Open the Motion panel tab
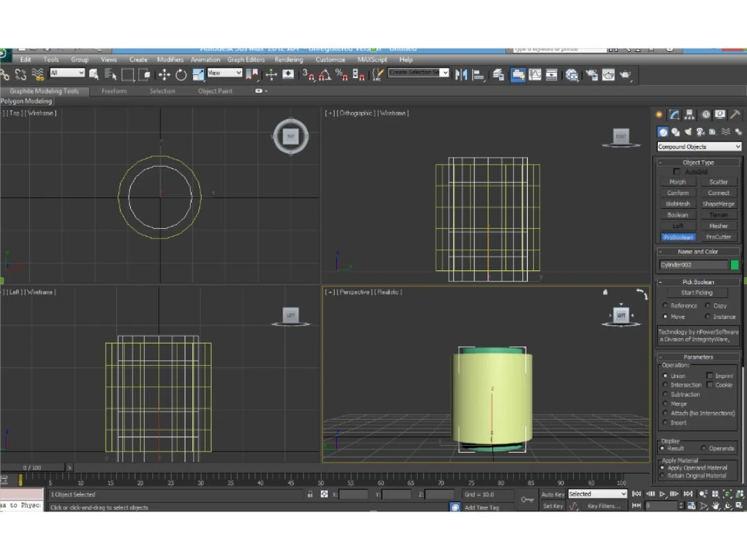The height and width of the screenshot is (560, 747). 705,114
